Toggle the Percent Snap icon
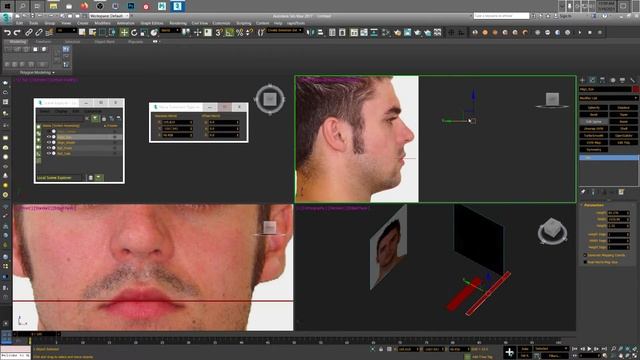 pyautogui.click(x=240, y=33)
